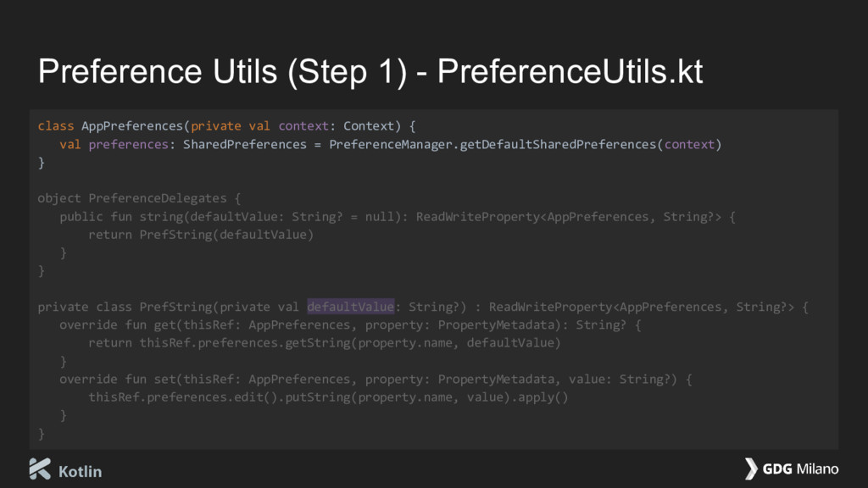868x488 pixels.
Task: Click the AppPreferences class name
Action: 131,126
